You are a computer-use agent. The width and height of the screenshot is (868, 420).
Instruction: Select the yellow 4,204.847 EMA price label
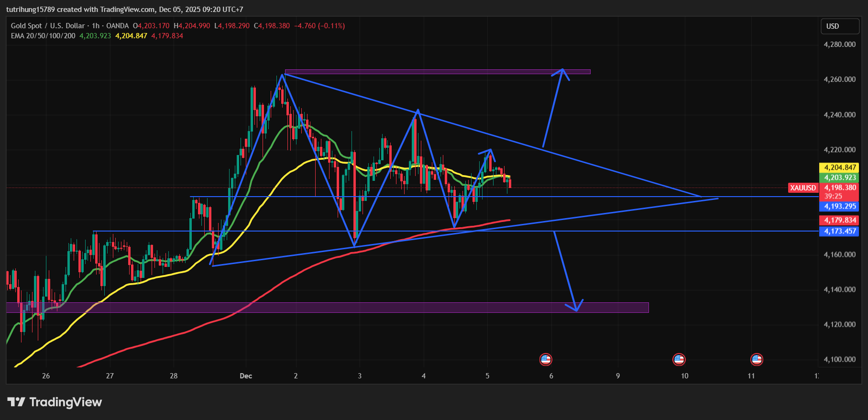click(839, 167)
